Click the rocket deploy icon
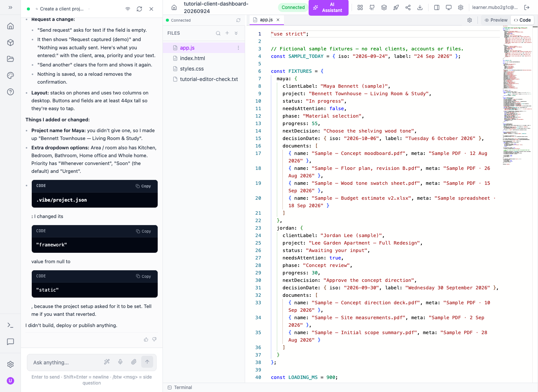This screenshot has height=392, width=538. pyautogui.click(x=396, y=7)
